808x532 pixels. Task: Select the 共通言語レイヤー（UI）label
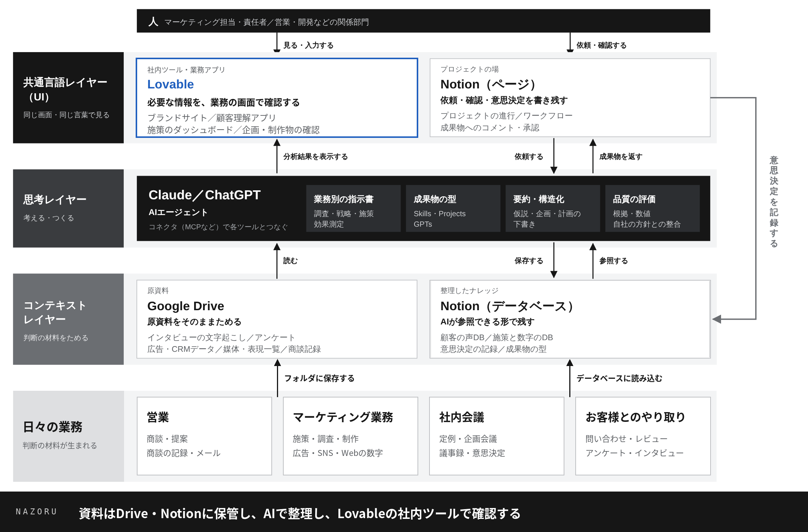tap(65, 90)
